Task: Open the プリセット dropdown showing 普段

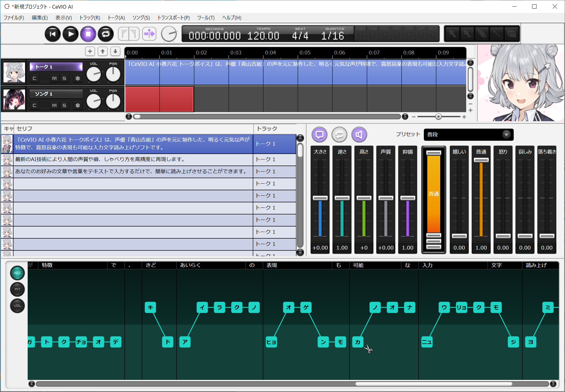Action: pyautogui.click(x=468, y=134)
